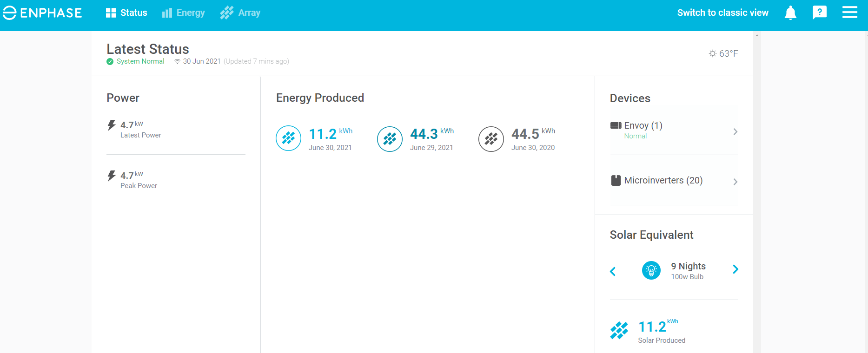This screenshot has height=353, width=868.
Task: Open the hamburger menu
Action: point(849,13)
